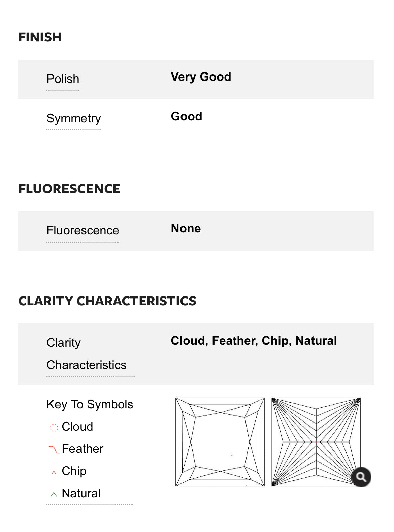Open the Fluorescence term definition

tap(83, 231)
